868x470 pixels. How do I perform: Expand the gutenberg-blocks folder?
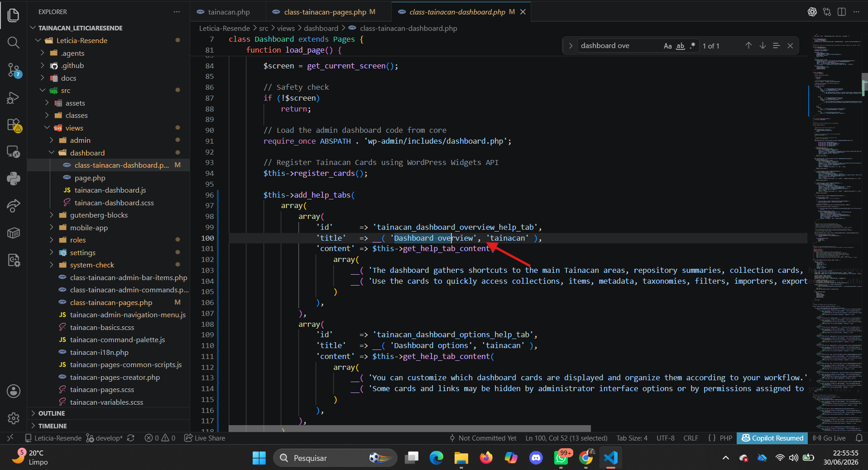point(99,215)
